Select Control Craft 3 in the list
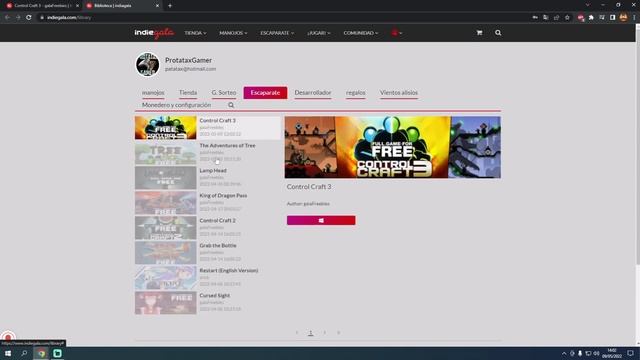 tap(208, 128)
